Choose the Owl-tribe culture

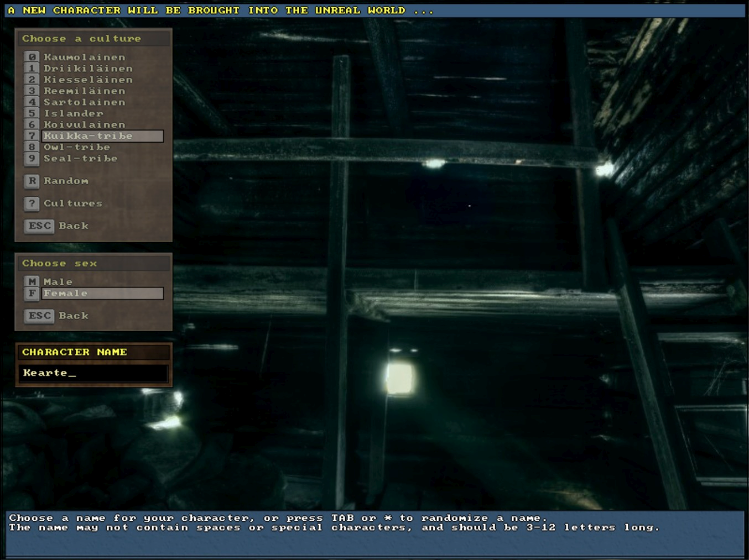[76, 147]
